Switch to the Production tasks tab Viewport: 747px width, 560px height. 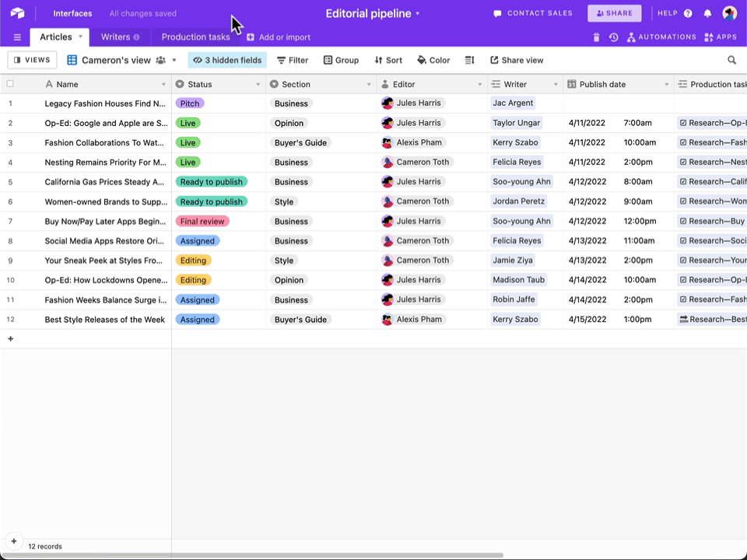pos(195,37)
